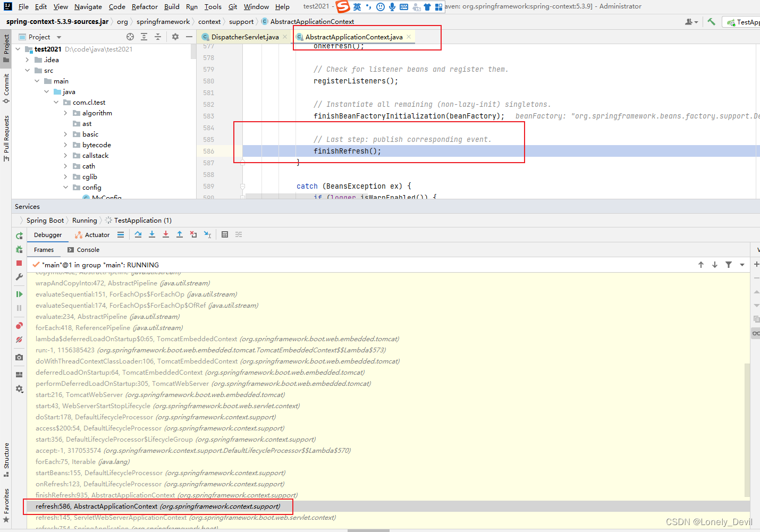Click the Project tree vertical scrollbar

[x=193, y=52]
